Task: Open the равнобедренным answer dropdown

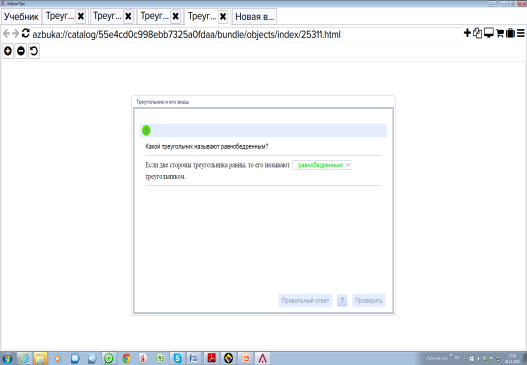Action: point(322,165)
